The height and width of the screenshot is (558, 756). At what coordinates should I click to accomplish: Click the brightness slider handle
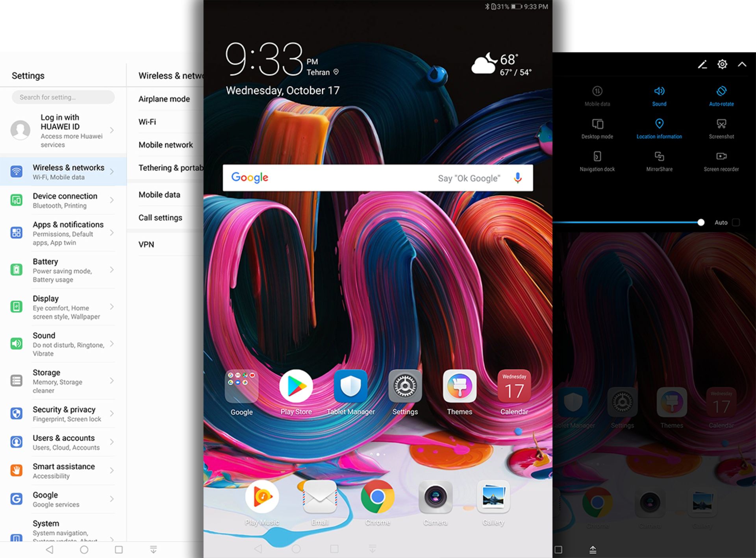click(x=700, y=222)
